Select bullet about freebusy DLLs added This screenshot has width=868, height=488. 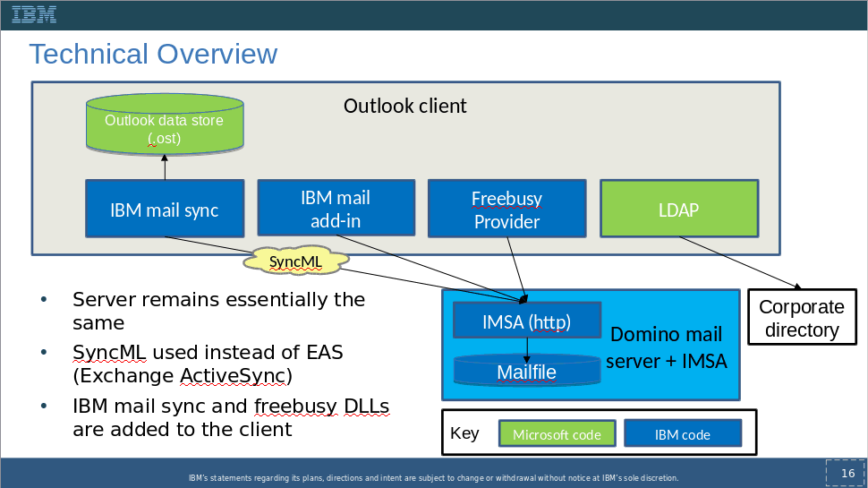[x=231, y=417]
